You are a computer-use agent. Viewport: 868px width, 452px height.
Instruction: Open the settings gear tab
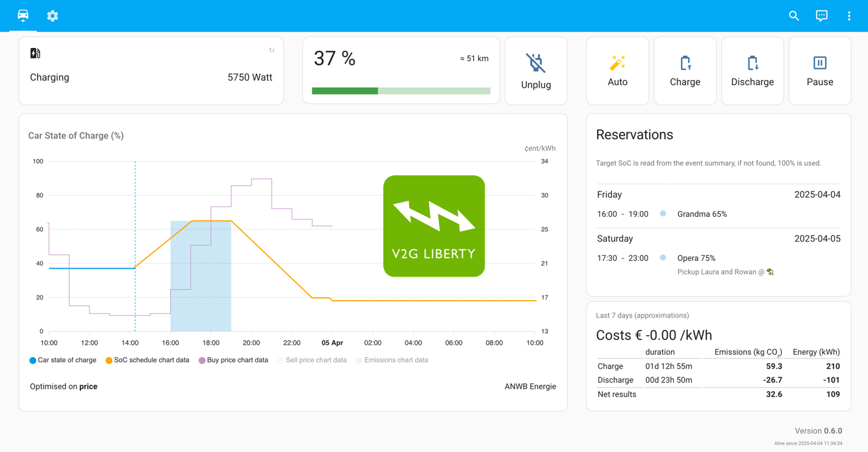point(52,16)
